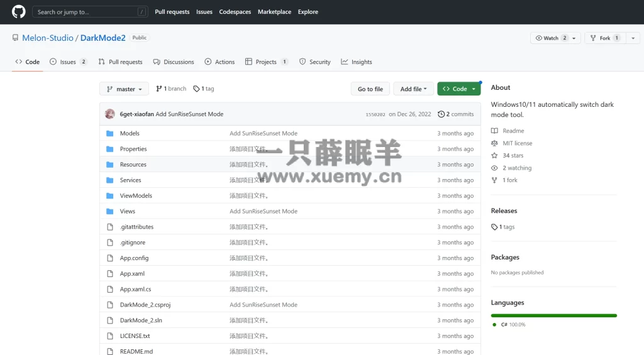Open the Add file dropdown
Screen dimensions: 644x355
point(413,89)
